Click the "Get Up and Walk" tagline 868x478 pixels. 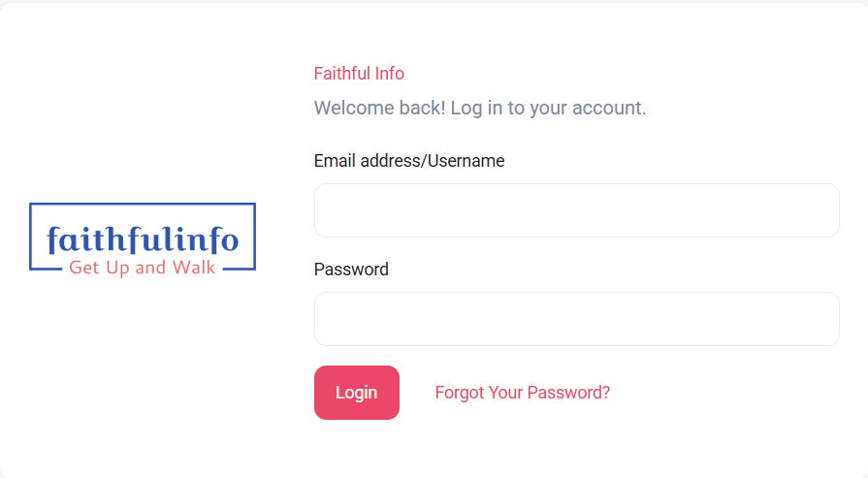[x=143, y=268]
